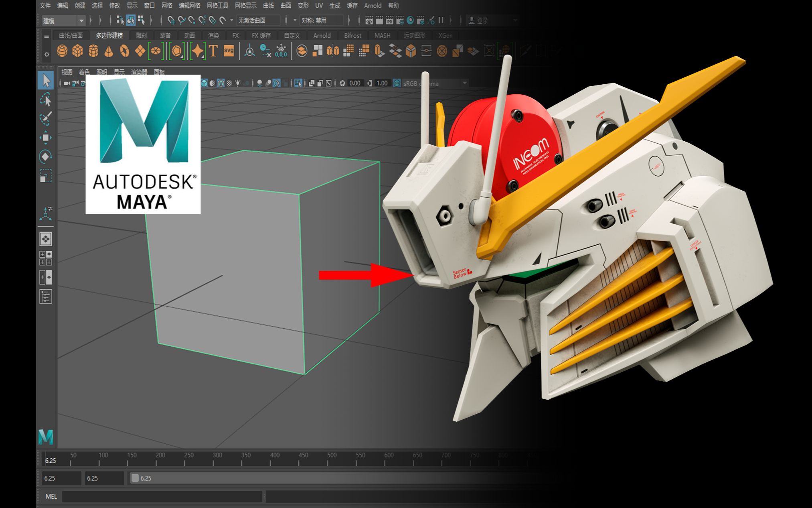Create a platonic solid from shelf
The height and width of the screenshot is (508, 812).
pos(176,51)
